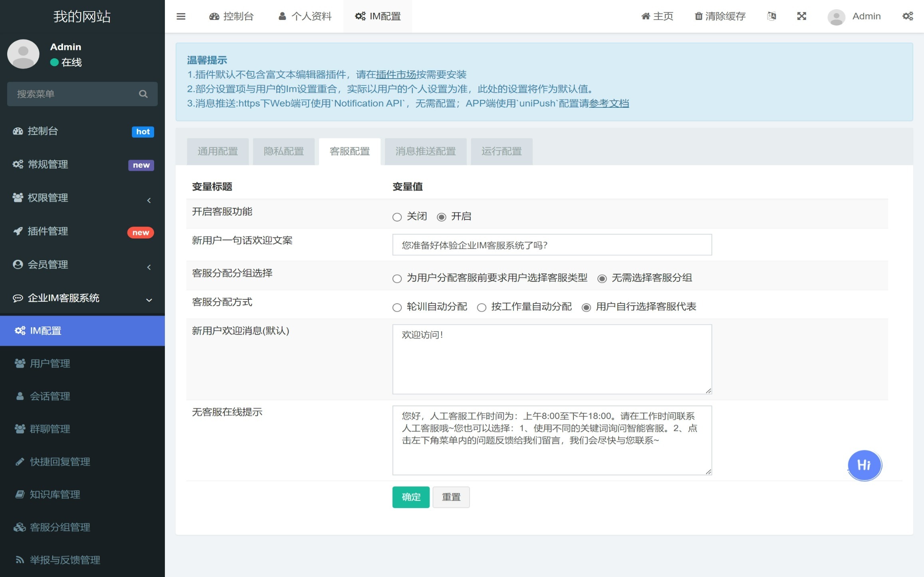Toggle 开启客服功能 to 关闭
Viewport: 924px width, 577px height.
tap(397, 216)
